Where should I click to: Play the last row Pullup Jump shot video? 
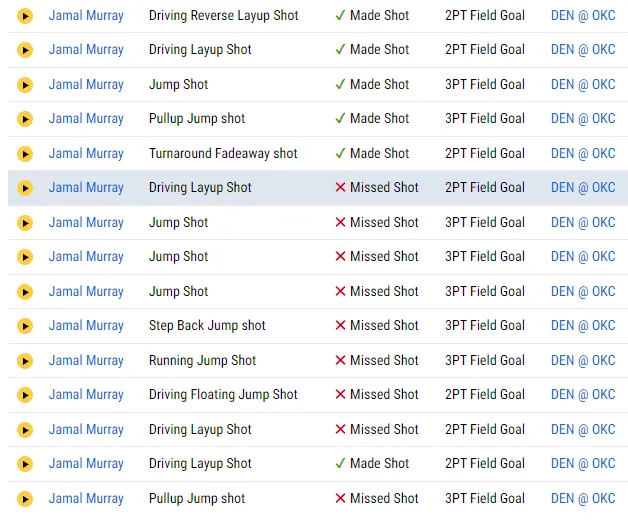pos(25,498)
